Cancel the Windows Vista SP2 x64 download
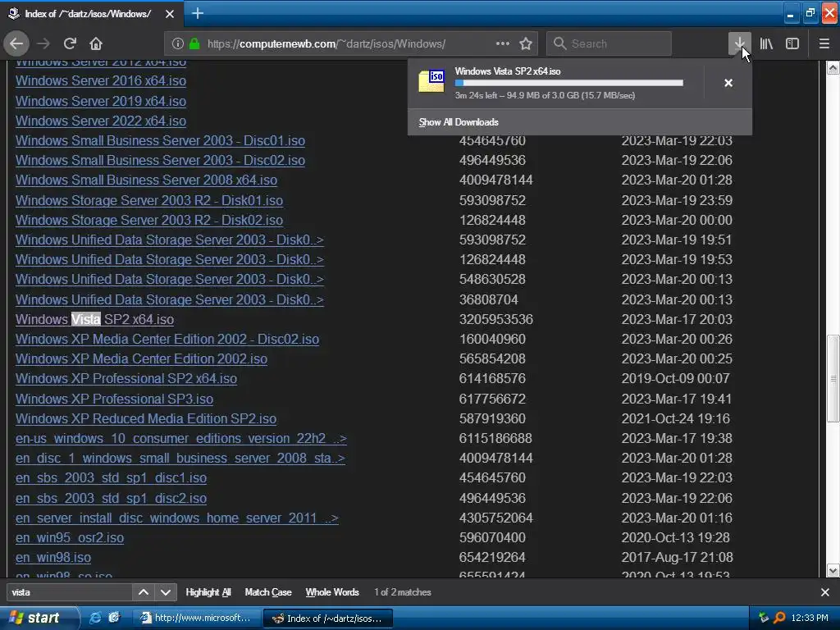The image size is (840, 630). click(728, 83)
